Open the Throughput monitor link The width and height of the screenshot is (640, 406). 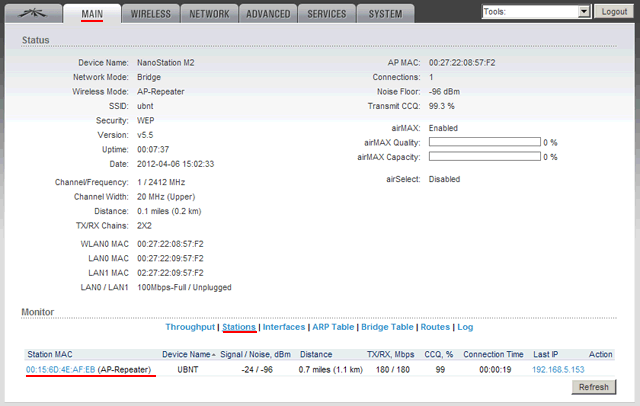pos(190,327)
